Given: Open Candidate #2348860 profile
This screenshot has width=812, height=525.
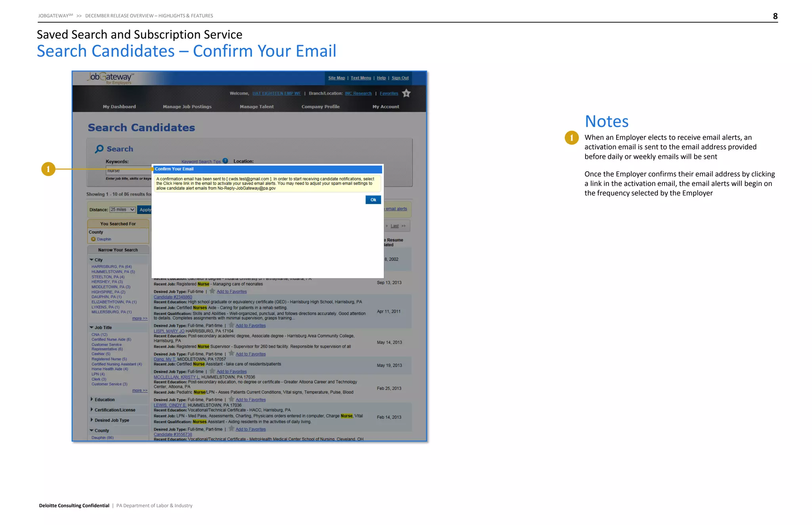Looking at the screenshot, I should coord(173,297).
